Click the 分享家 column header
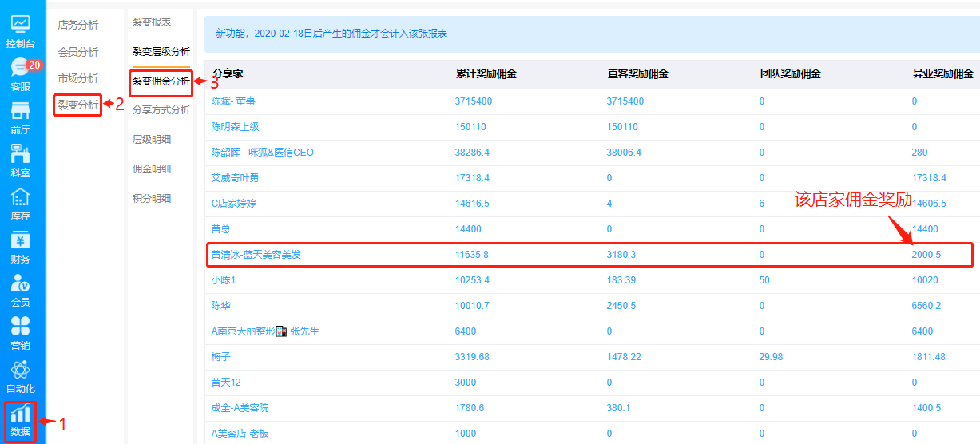 point(228,74)
